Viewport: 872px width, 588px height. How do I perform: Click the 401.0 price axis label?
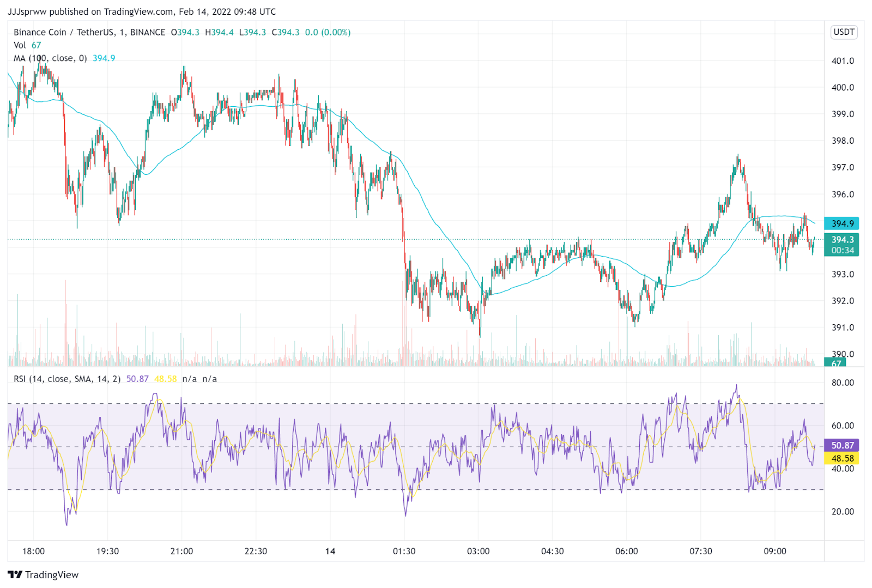[843, 61]
